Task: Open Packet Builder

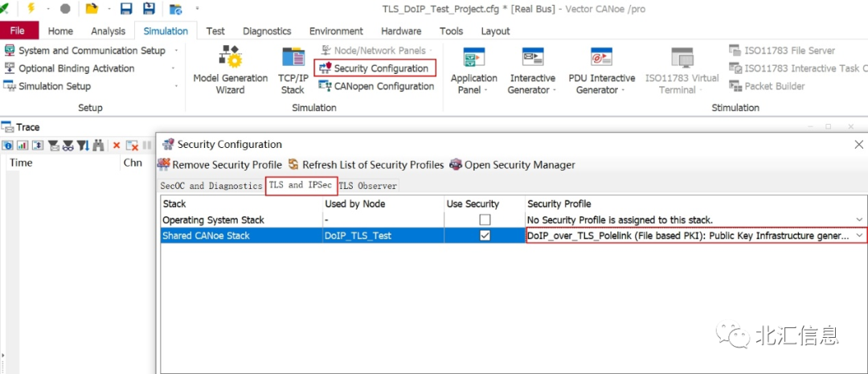Action: [x=767, y=86]
